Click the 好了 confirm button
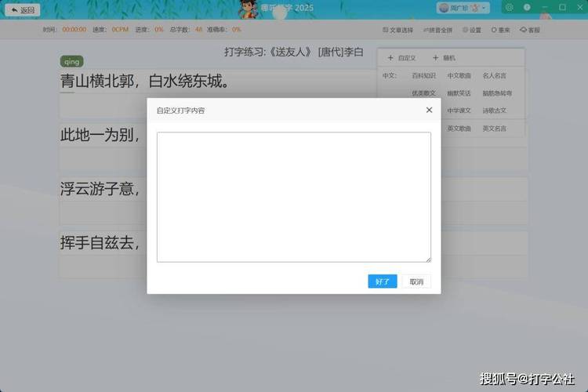 (382, 281)
